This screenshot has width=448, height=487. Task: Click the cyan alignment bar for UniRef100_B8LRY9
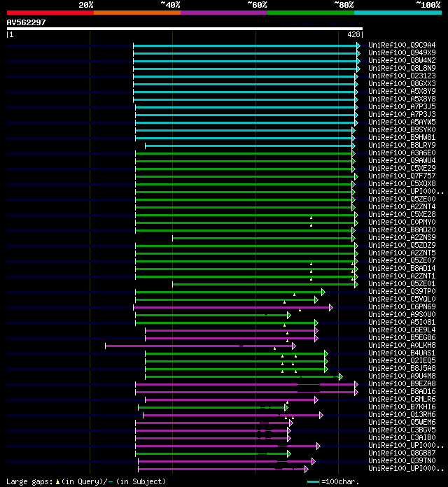tap(248, 146)
